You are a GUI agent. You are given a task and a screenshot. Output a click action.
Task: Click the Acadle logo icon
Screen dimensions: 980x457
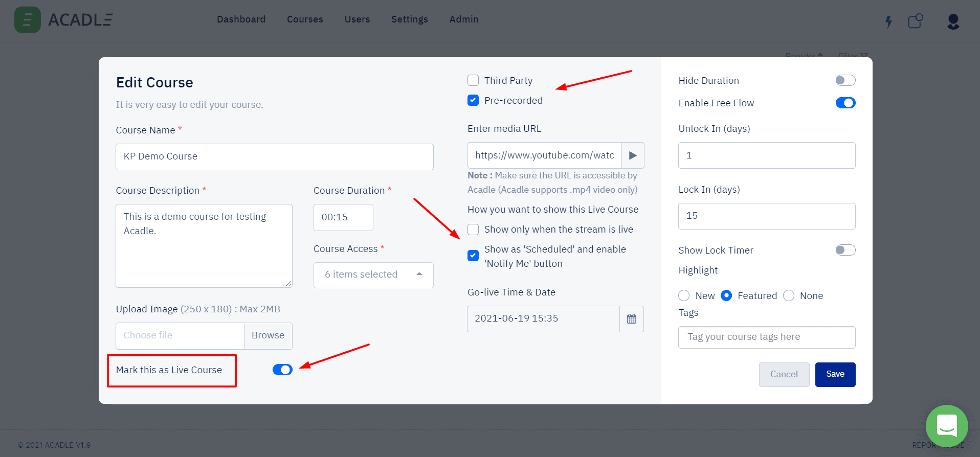28,20
